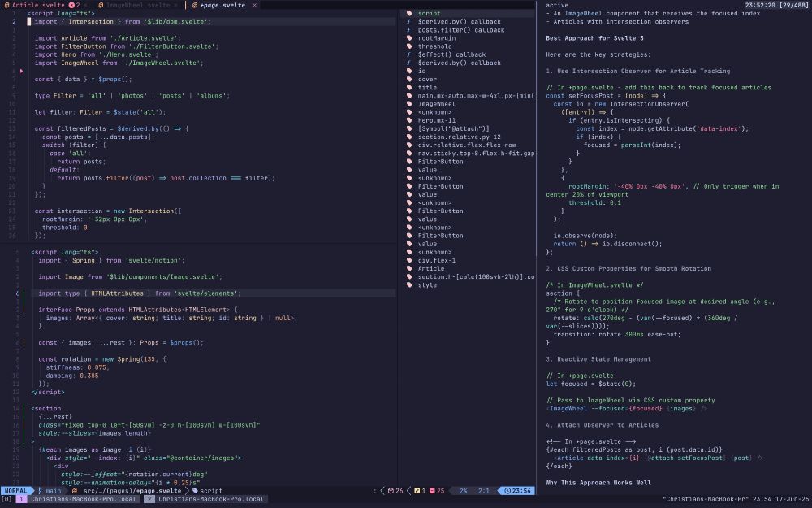
Task: Select the +page.svelte tab
Action: pyautogui.click(x=222, y=5)
